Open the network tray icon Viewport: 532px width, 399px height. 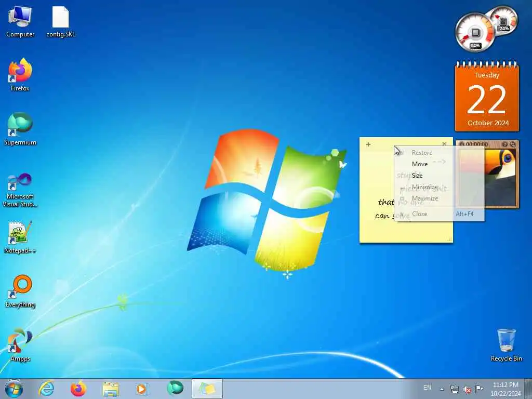[454, 389]
